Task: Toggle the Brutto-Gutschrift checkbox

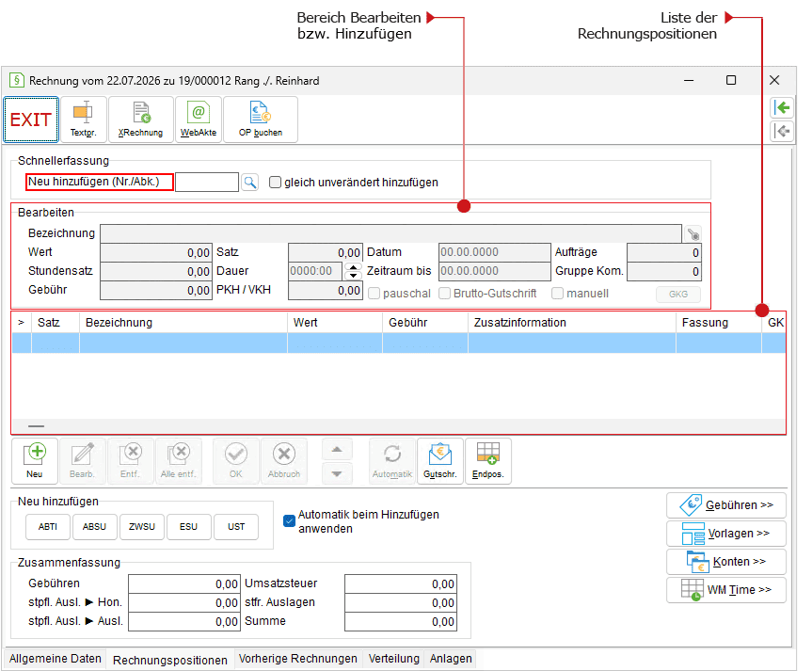Action: click(444, 294)
